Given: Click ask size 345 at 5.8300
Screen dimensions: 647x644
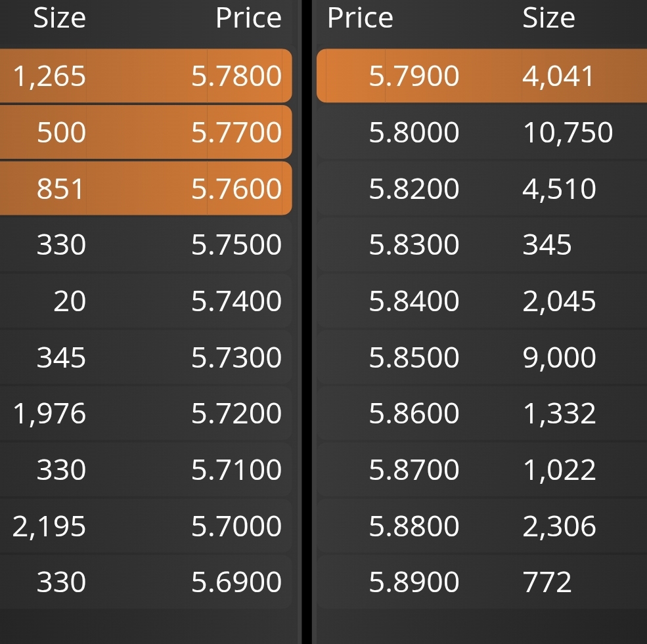Looking at the screenshot, I should 547,244.
